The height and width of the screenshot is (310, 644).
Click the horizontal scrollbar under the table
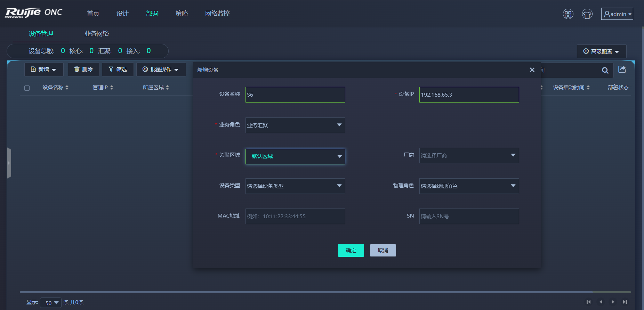coord(325,292)
